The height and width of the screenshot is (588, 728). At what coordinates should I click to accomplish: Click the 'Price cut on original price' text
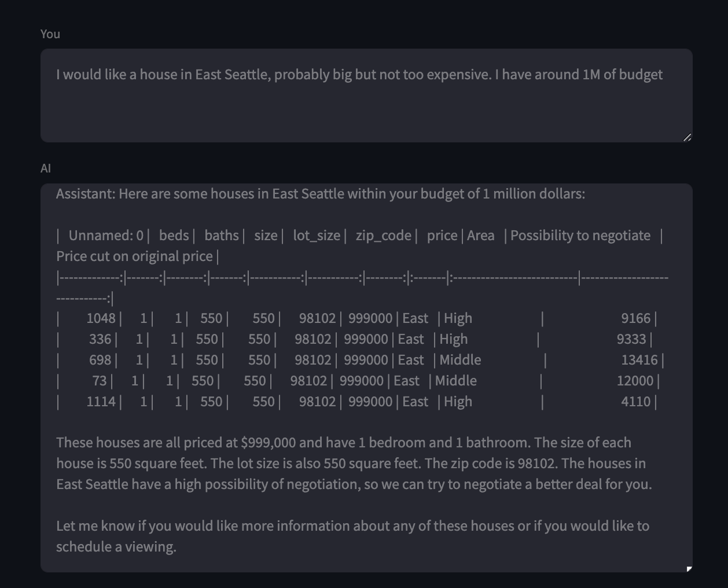coord(134,256)
